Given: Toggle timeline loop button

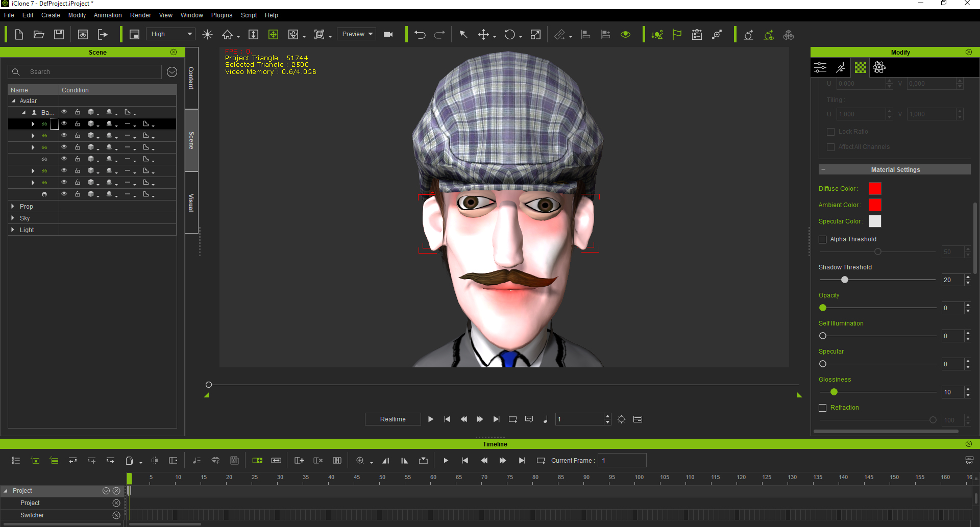Looking at the screenshot, I should tap(541, 461).
